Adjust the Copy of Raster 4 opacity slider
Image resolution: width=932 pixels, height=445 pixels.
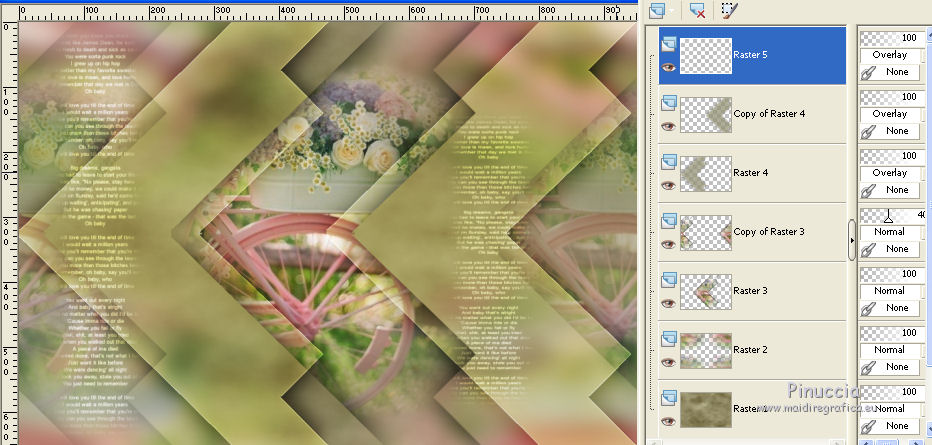tap(893, 97)
